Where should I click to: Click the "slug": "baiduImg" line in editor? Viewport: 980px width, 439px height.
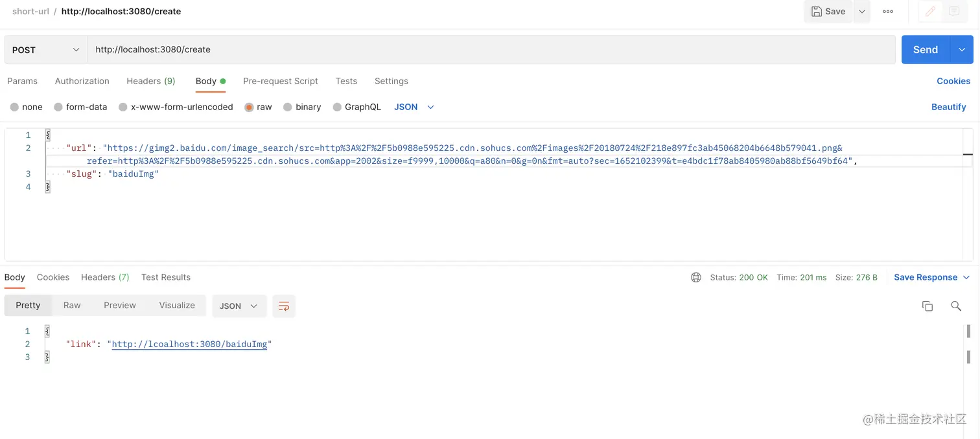point(112,174)
